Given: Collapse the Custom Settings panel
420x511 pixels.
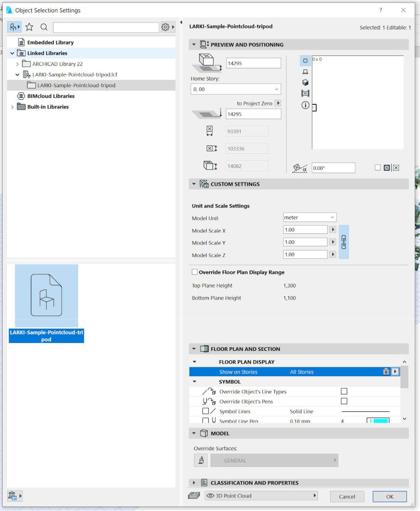Looking at the screenshot, I should coord(194,184).
